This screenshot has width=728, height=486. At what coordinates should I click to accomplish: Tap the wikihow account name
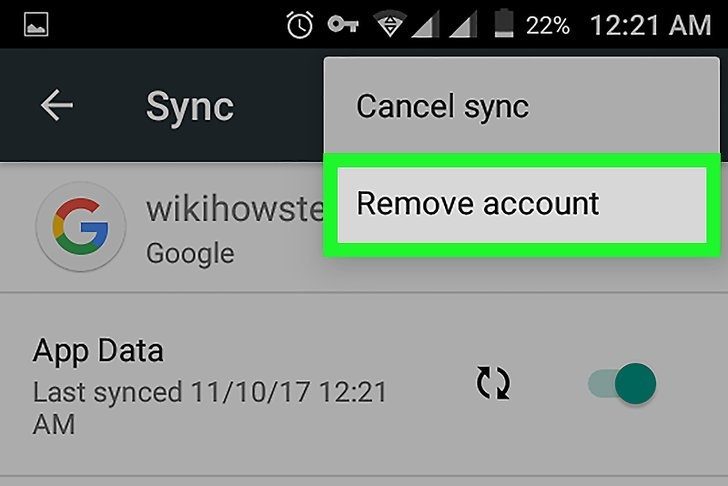[x=235, y=209]
